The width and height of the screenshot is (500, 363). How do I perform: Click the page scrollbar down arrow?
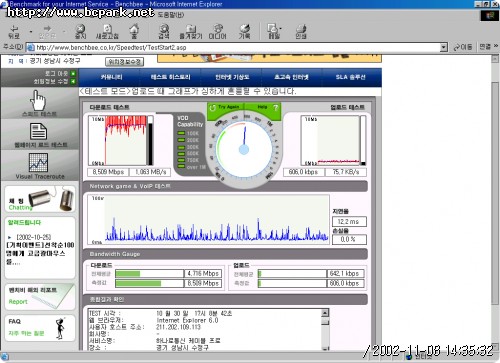click(x=495, y=347)
